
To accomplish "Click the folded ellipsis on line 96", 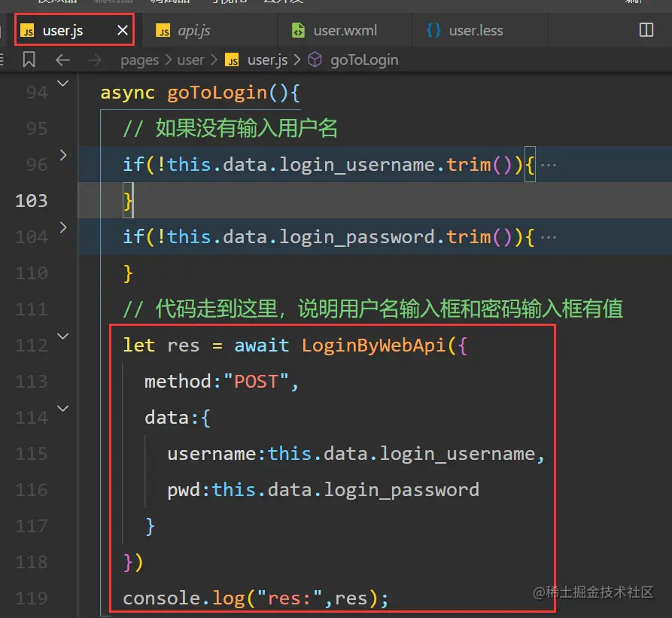I will (x=549, y=165).
